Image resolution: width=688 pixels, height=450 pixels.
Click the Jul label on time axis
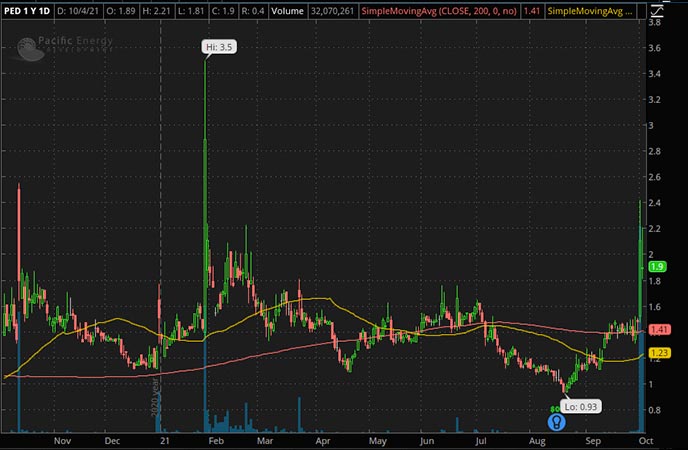[x=481, y=441]
